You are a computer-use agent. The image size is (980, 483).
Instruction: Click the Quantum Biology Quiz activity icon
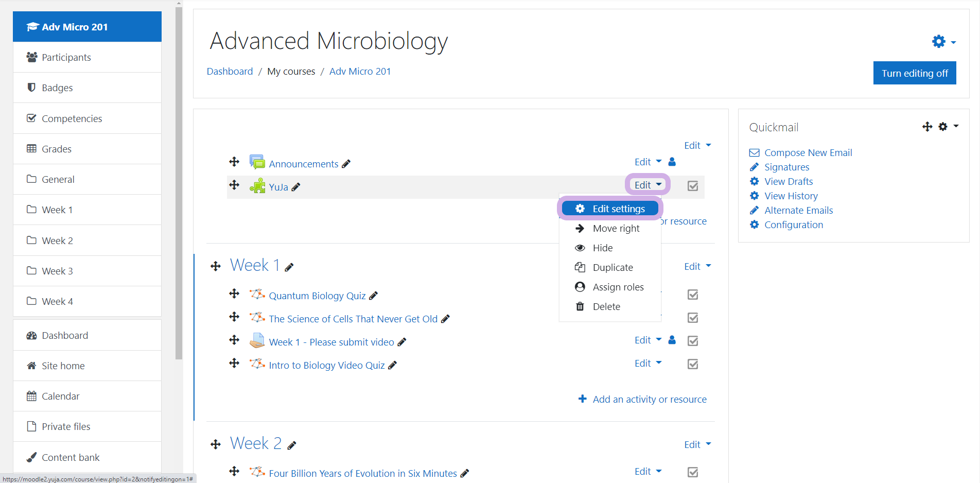257,295
